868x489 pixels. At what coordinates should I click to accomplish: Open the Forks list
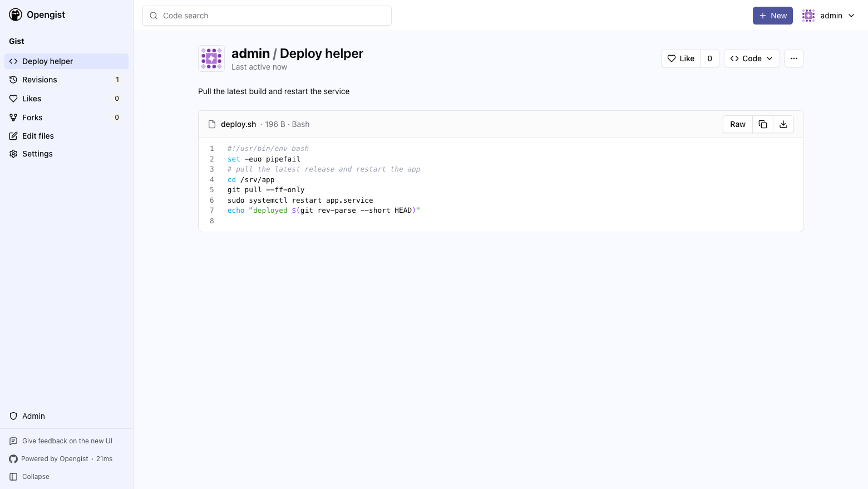click(66, 118)
